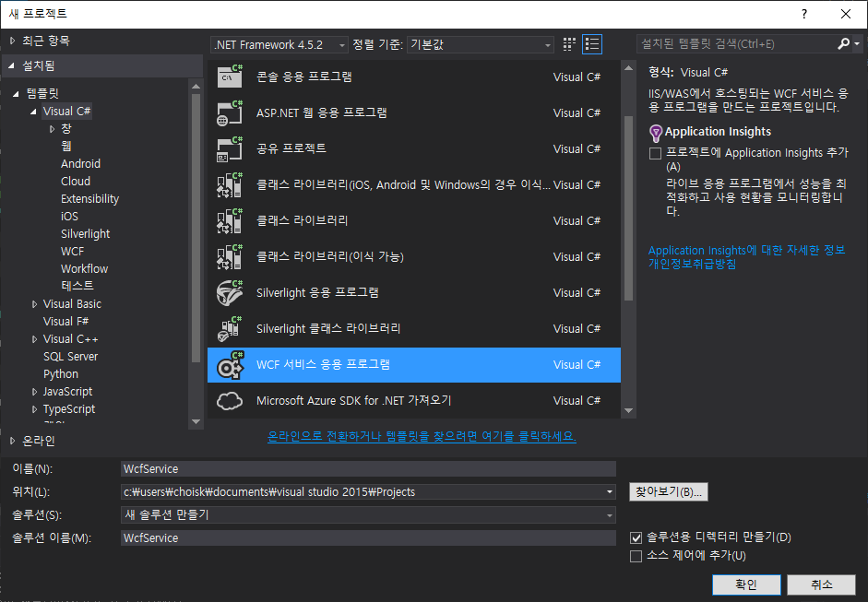Click the category tree scroll up arrow
Screen dimensions: 868x602
click(x=196, y=87)
